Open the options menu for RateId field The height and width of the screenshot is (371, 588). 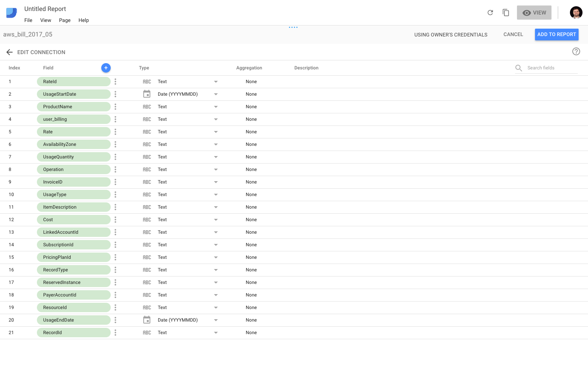[115, 82]
